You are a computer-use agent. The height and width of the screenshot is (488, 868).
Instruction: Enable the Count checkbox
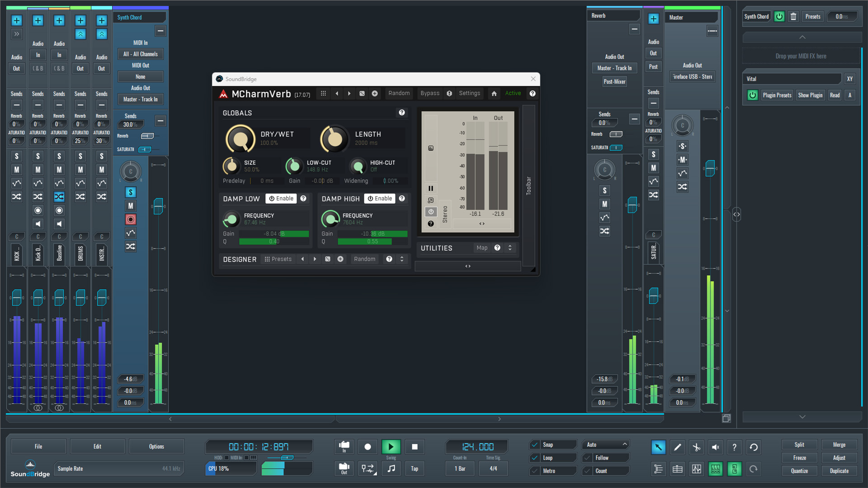pyautogui.click(x=587, y=471)
